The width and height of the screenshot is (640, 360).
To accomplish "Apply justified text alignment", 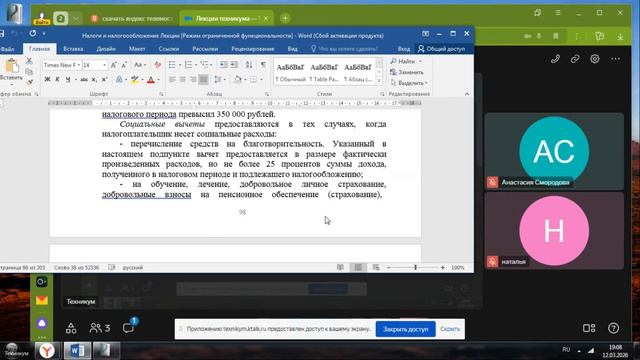I will click(203, 80).
